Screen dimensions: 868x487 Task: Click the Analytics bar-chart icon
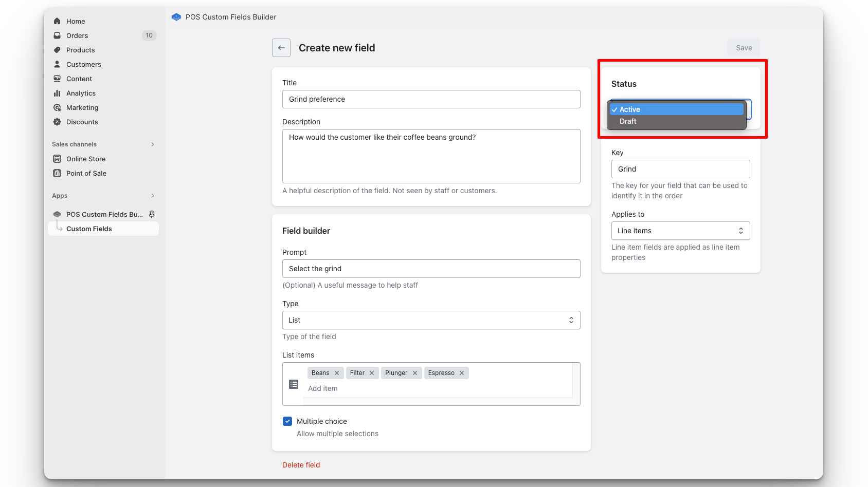pos(57,93)
